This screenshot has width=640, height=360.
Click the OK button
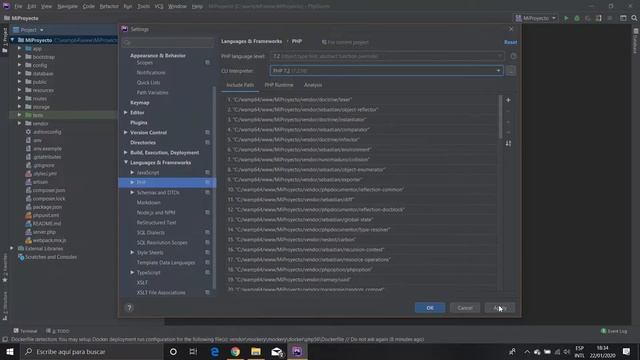(x=430, y=308)
